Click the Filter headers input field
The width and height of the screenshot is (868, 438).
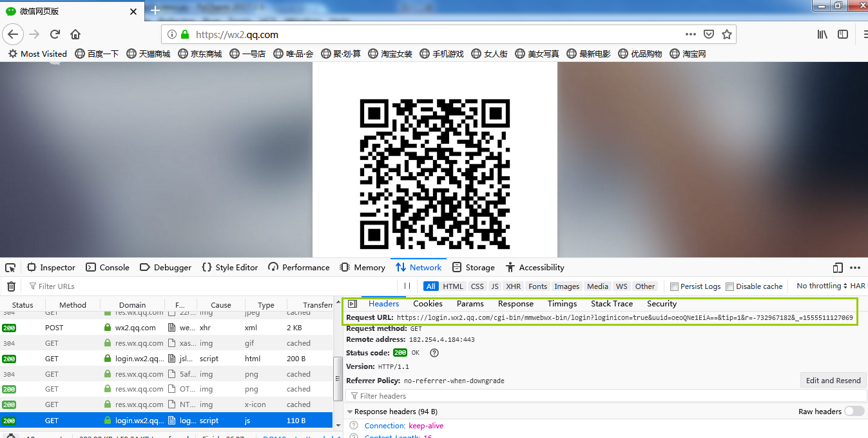click(606, 396)
